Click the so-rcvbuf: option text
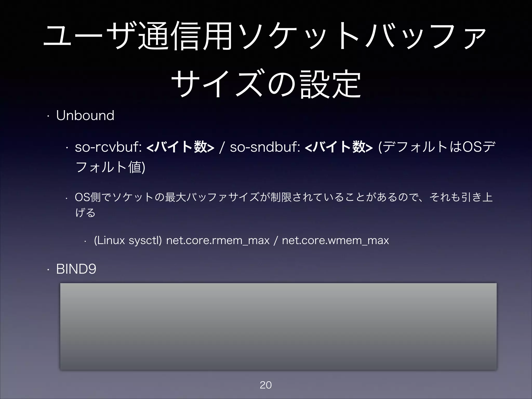Image resolution: width=532 pixels, height=399 pixels. pos(108,147)
